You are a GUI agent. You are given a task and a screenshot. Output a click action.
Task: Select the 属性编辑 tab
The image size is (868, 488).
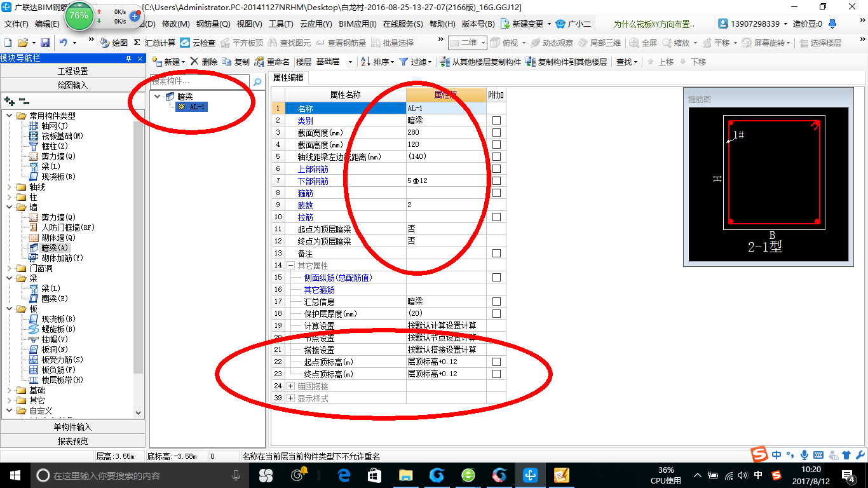(287, 78)
